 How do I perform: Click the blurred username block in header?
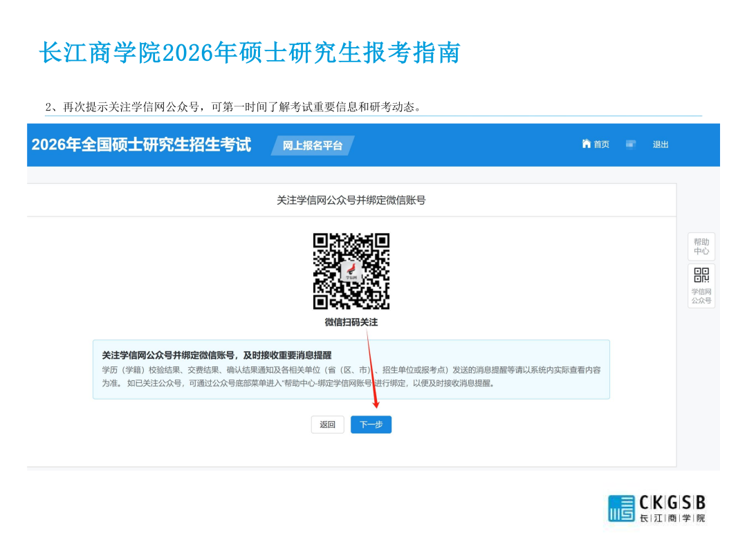pyautogui.click(x=630, y=144)
